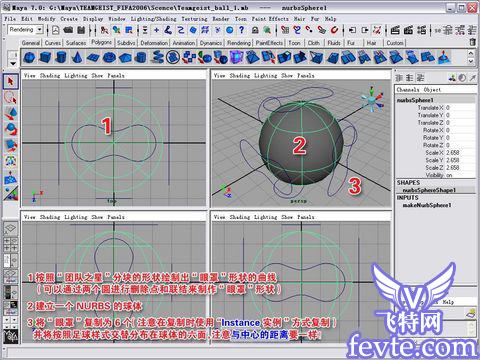Select the Scale Z channel label

(434, 168)
